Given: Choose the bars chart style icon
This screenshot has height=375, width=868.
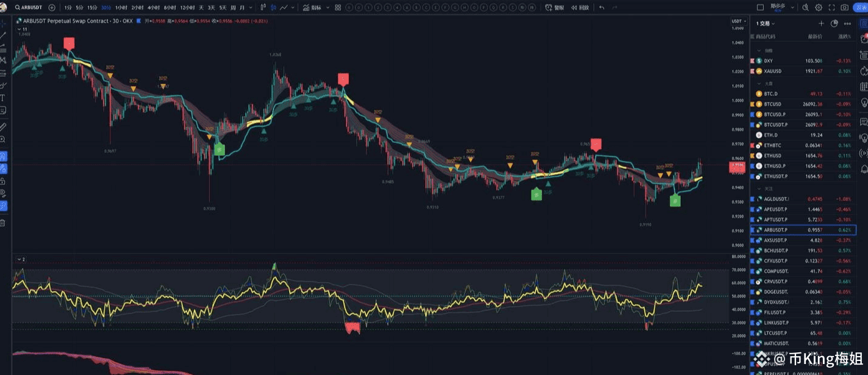Looking at the screenshot, I should [x=263, y=7].
